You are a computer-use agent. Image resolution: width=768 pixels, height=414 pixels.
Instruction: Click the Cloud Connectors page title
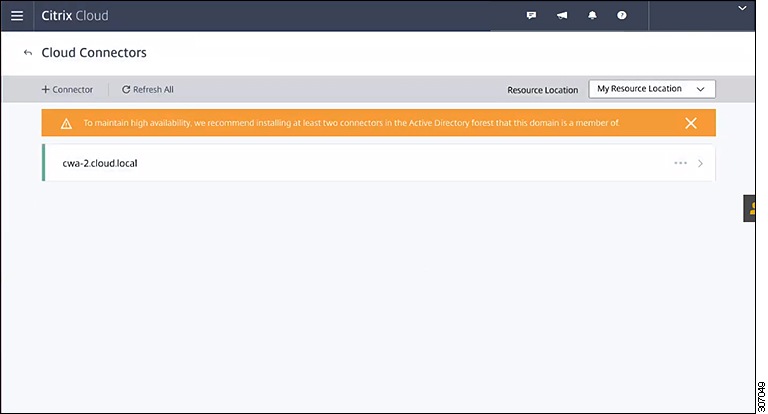[x=94, y=52]
